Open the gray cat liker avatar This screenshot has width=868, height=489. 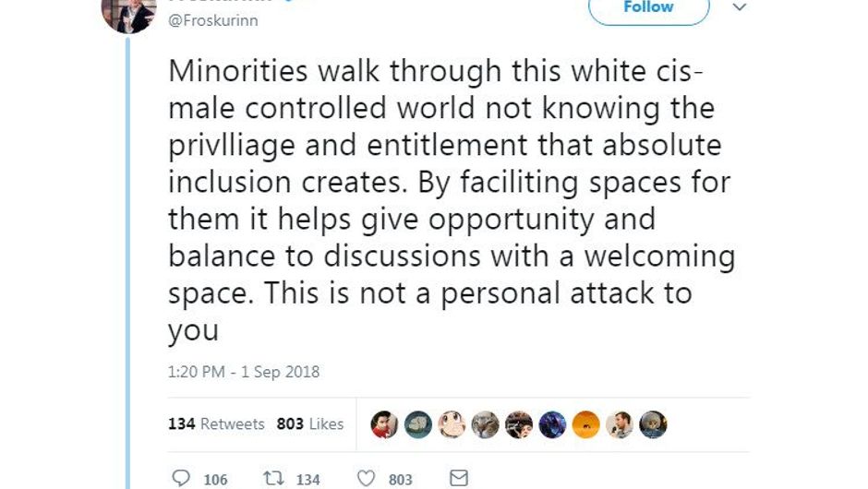(485, 424)
